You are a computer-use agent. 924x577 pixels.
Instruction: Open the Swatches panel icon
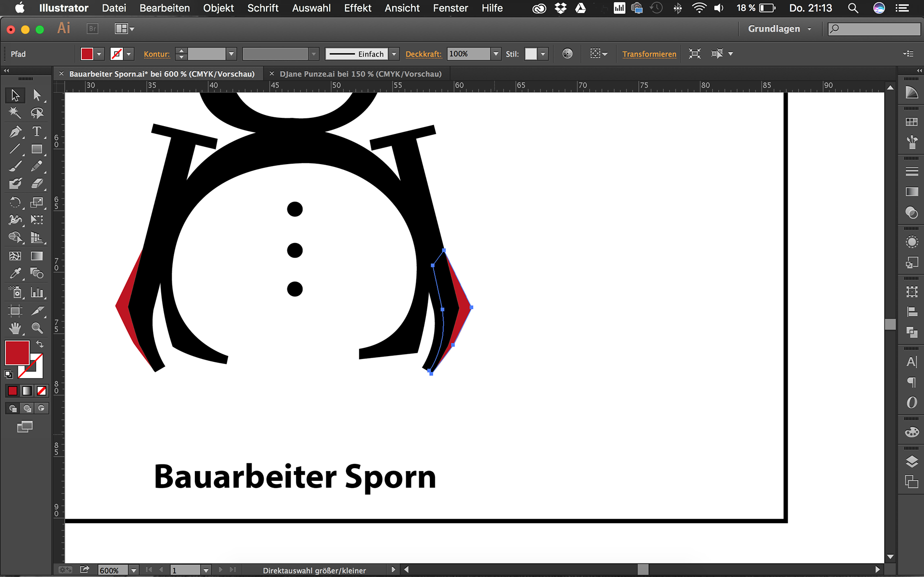click(911, 122)
